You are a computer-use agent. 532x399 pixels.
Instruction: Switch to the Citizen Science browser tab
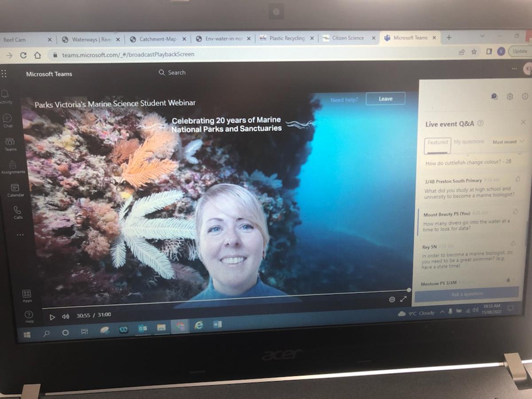point(348,38)
